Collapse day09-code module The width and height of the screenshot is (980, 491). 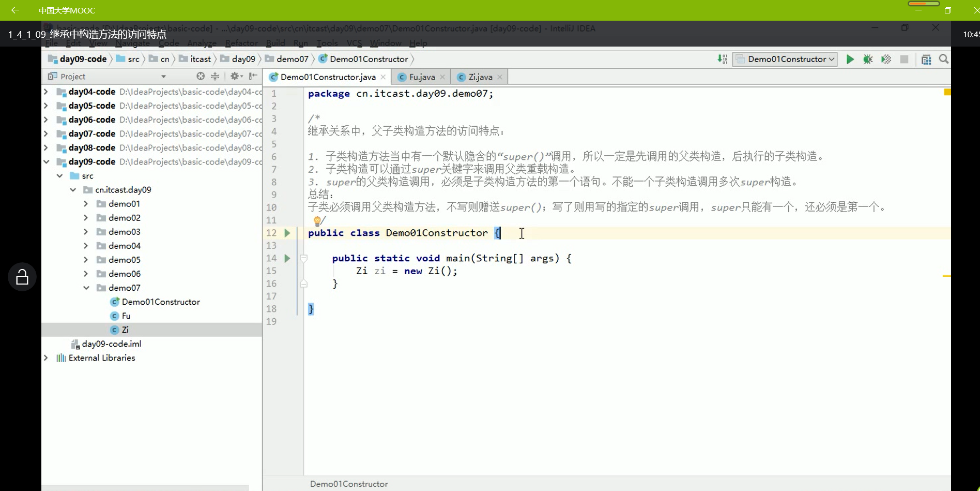pyautogui.click(x=46, y=161)
